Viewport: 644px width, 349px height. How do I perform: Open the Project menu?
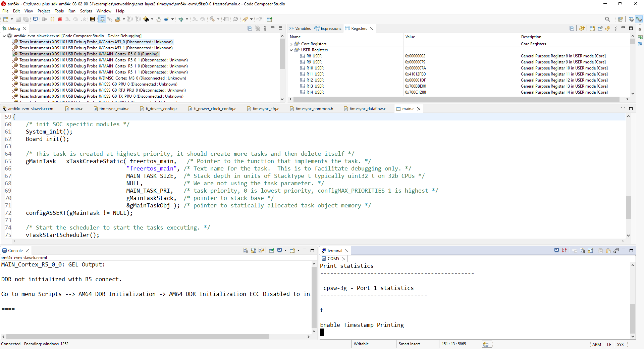point(44,11)
